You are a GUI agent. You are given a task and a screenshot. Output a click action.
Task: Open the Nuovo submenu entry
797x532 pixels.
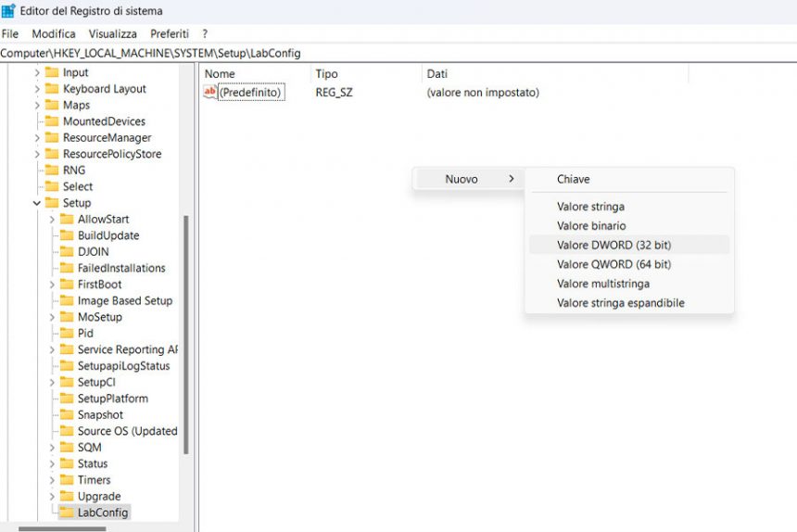coord(469,179)
